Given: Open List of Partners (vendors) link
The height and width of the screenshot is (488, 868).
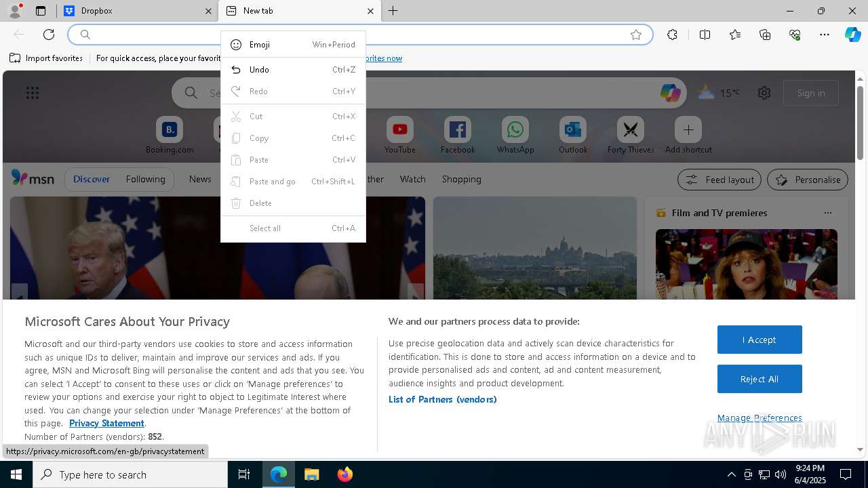Looking at the screenshot, I should pyautogui.click(x=443, y=399).
